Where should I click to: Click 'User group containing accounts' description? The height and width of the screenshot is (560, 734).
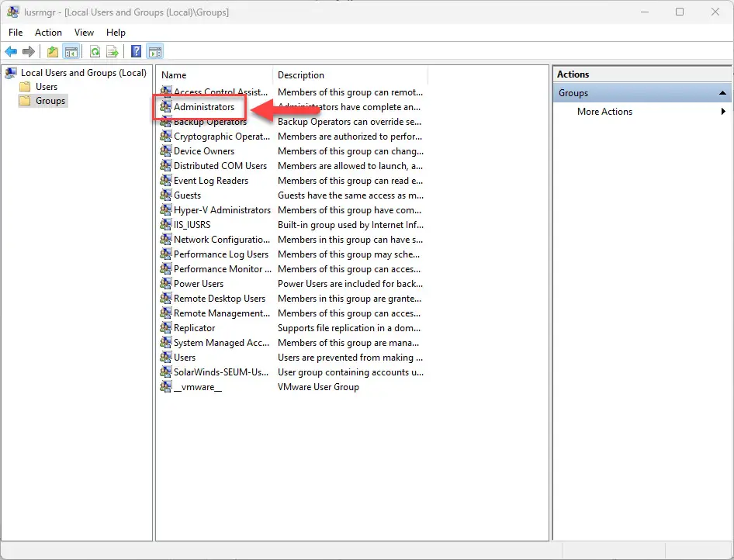(x=350, y=372)
